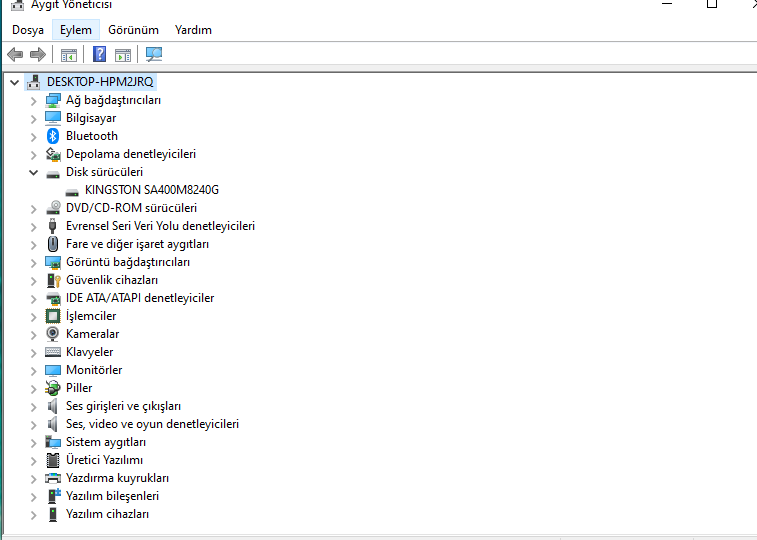
Task: Collapse the Disk sürücüleri category
Action: click(34, 172)
